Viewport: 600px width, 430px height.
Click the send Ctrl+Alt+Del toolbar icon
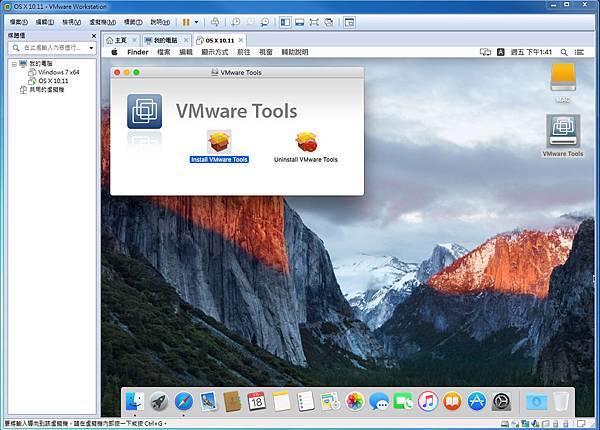click(215, 22)
